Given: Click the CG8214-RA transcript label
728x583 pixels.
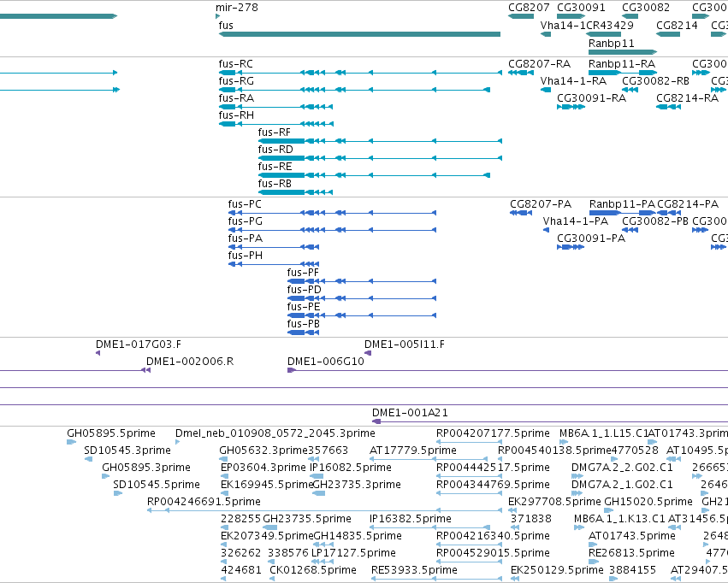Looking at the screenshot, I should click(688, 97).
